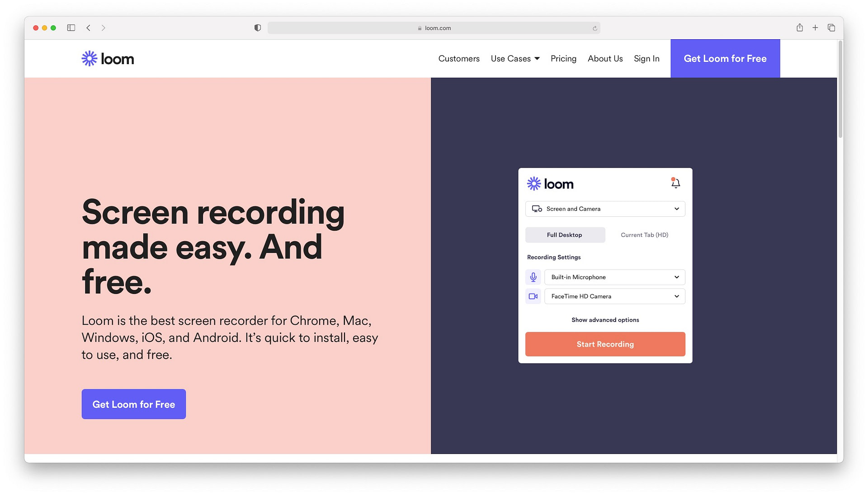The image size is (868, 495).
Task: Click the Pricing navigation link
Action: [x=563, y=58]
